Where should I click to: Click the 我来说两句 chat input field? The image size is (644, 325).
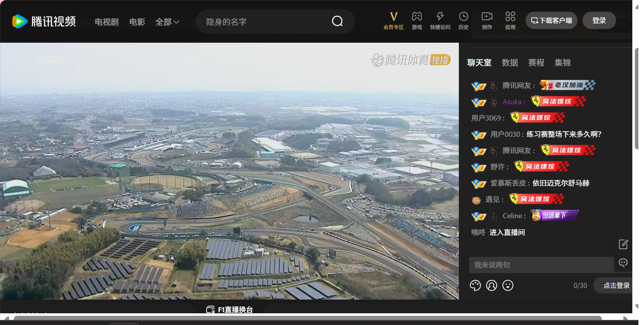[x=541, y=265]
